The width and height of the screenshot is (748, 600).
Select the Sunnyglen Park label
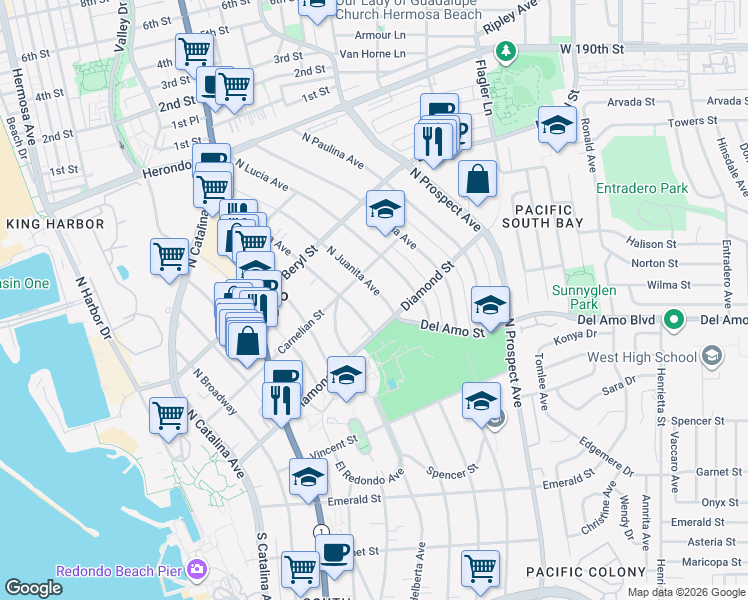click(x=584, y=297)
